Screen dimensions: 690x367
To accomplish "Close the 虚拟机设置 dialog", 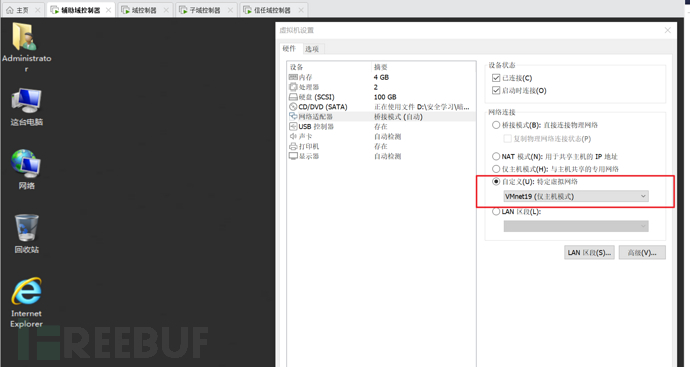I will click(668, 30).
